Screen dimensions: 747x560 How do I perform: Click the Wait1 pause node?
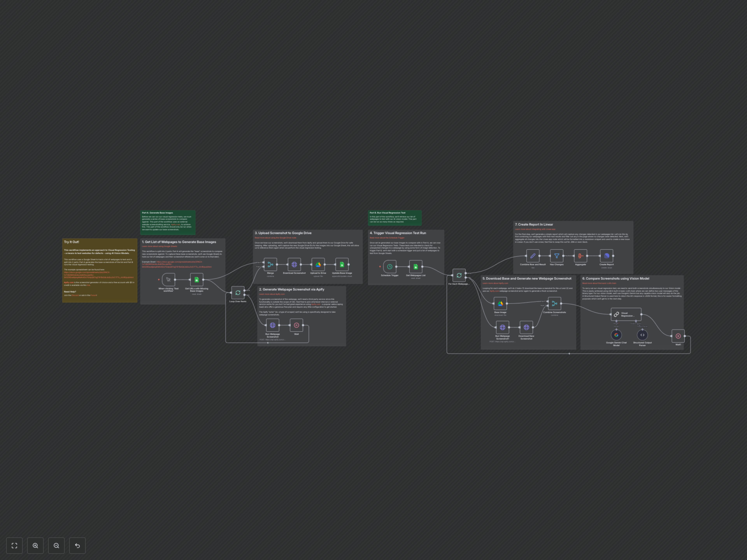(x=678, y=336)
